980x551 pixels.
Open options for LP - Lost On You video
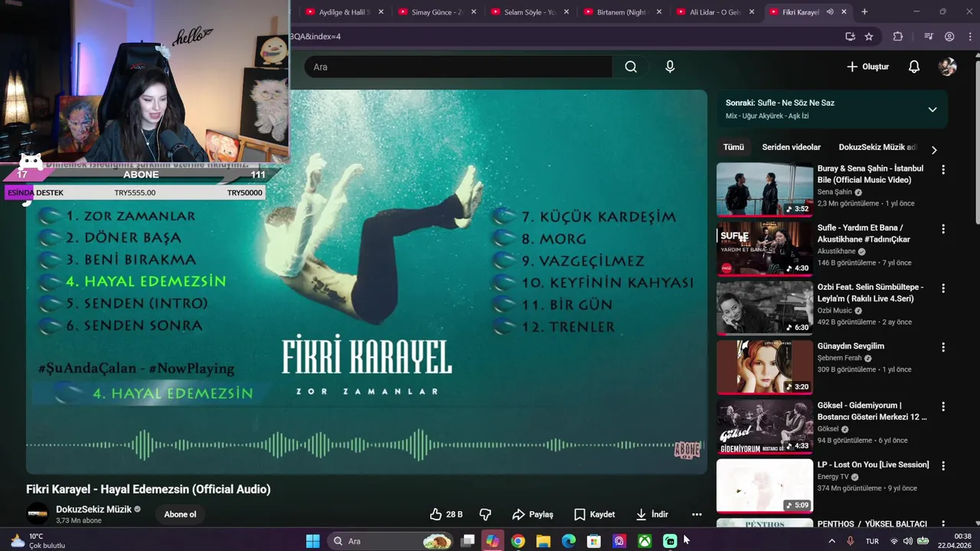click(943, 465)
